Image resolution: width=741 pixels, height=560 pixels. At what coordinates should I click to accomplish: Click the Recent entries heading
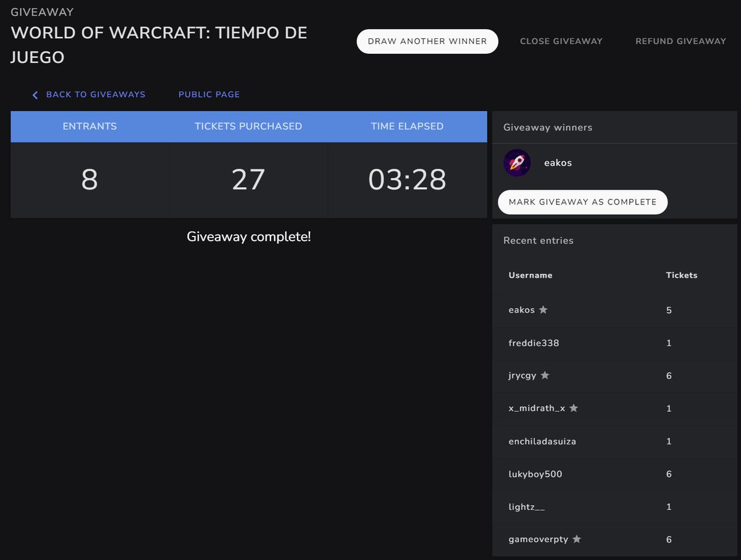pos(538,240)
